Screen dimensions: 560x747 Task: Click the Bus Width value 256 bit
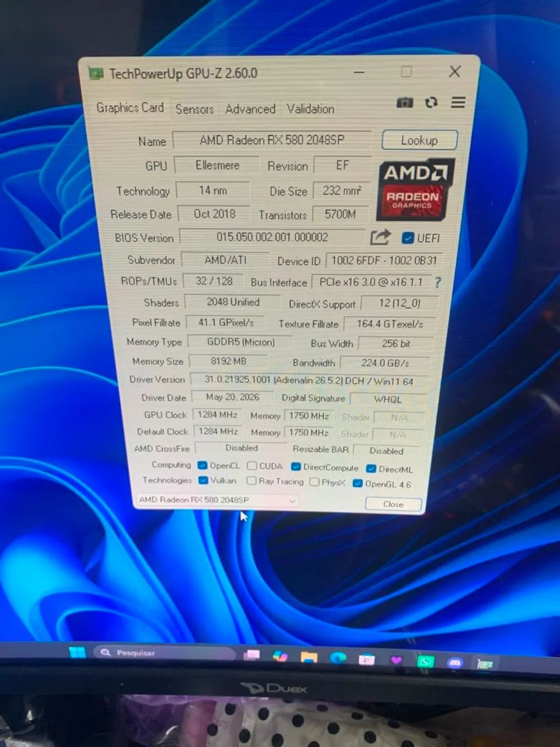pyautogui.click(x=396, y=343)
